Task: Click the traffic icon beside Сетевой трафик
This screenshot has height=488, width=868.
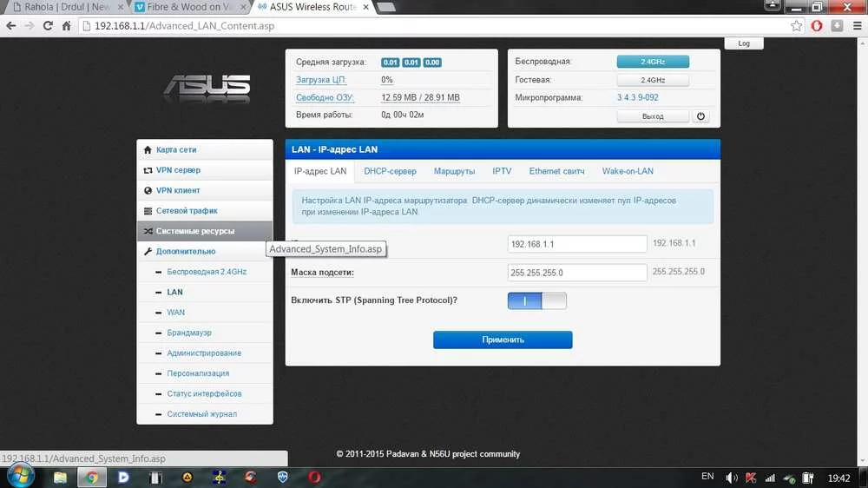Action: (x=148, y=211)
